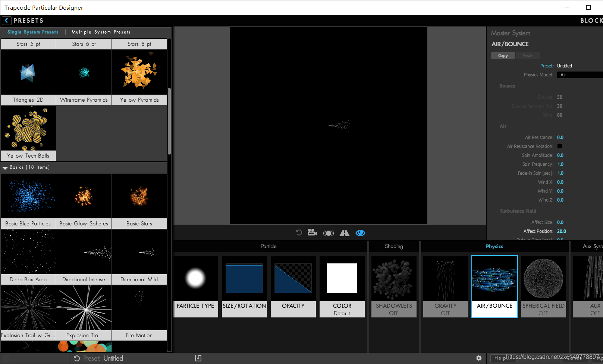
Task: Select the Deep Box Area preset
Action: coord(28,257)
